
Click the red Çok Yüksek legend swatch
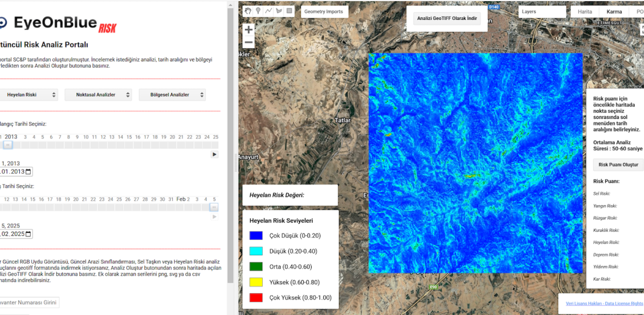(256, 297)
